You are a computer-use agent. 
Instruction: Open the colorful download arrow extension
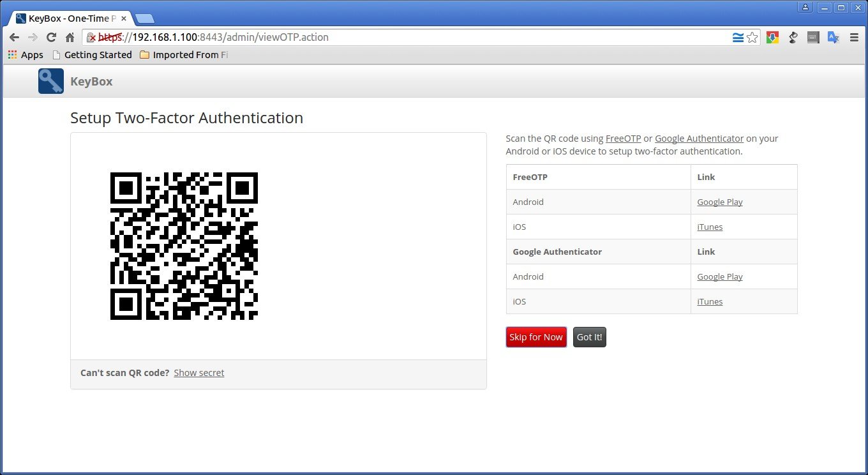tap(772, 38)
